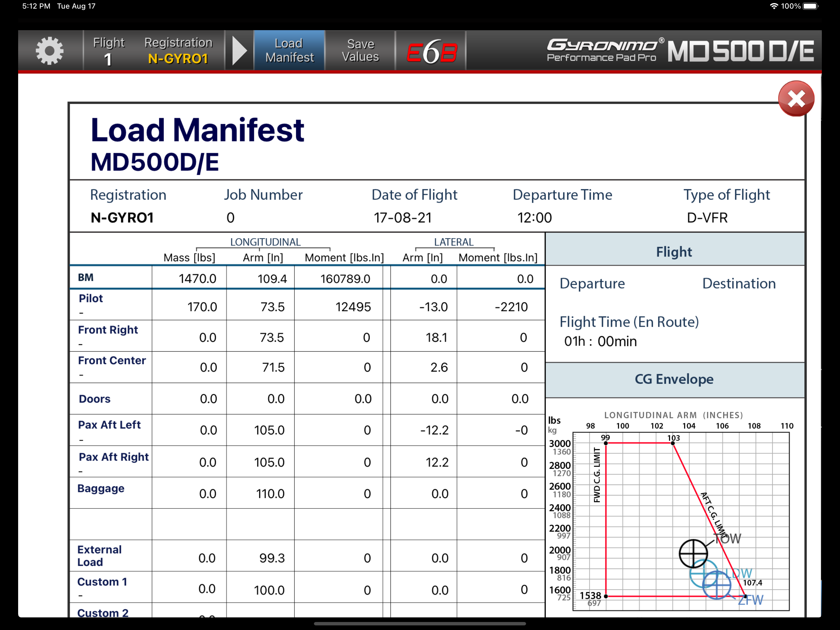Click the ZFW marker in CG Envelope
The width and height of the screenshot is (840, 630).
coord(717,585)
